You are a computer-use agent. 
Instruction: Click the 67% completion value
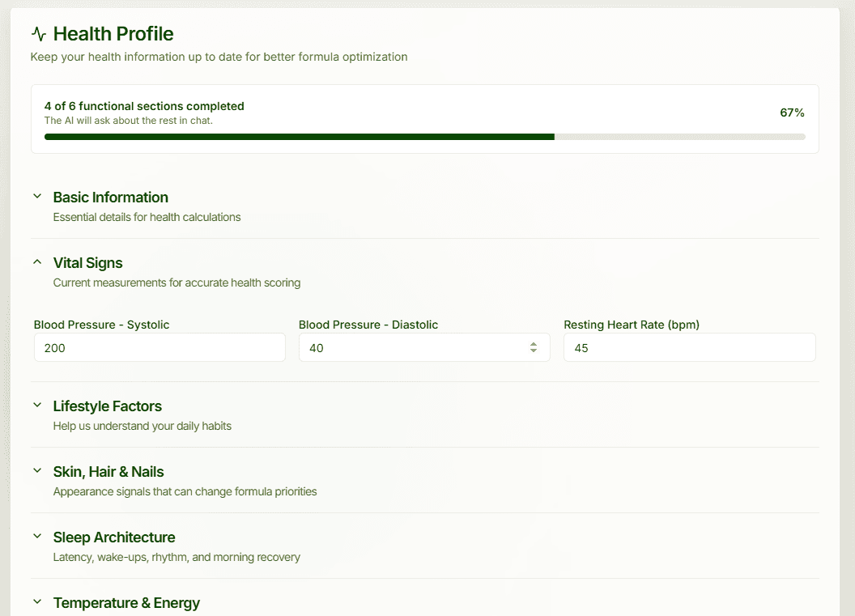[x=792, y=113]
